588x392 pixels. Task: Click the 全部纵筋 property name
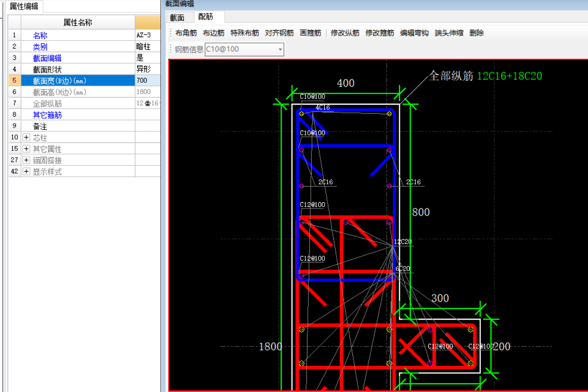(x=47, y=104)
